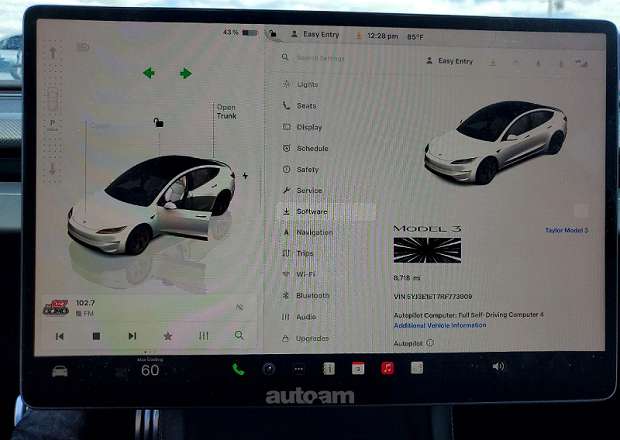620x440 pixels.
Task: Open the Safety settings
Action: tap(301, 170)
